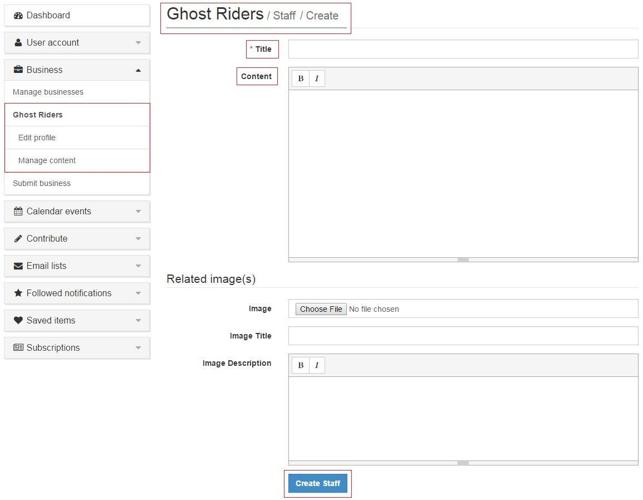Open the Dashboard menu item
The width and height of the screenshot is (643, 500).
tap(77, 16)
